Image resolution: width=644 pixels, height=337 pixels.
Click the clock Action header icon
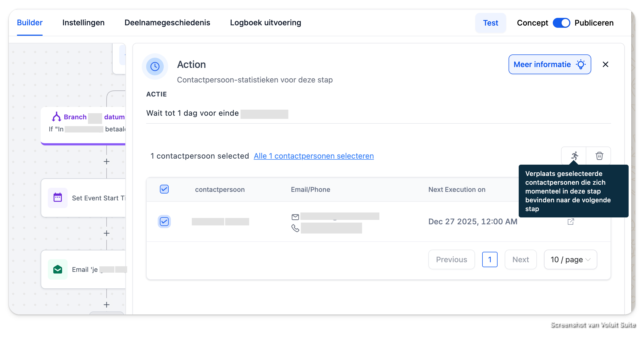click(155, 67)
